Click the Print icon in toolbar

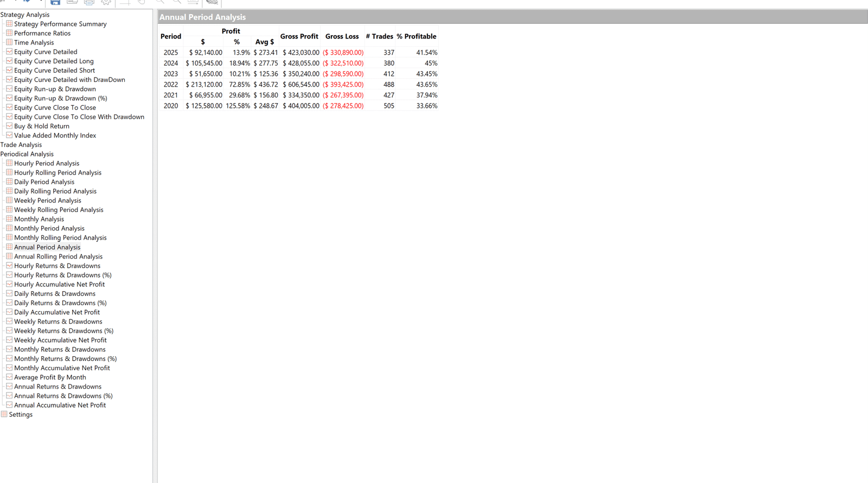[89, 2]
